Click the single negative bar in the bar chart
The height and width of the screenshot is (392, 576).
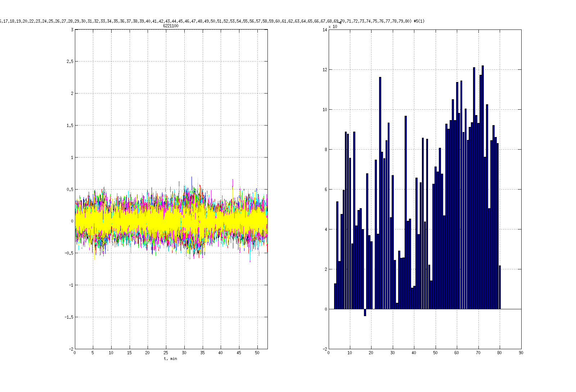tap(365, 313)
